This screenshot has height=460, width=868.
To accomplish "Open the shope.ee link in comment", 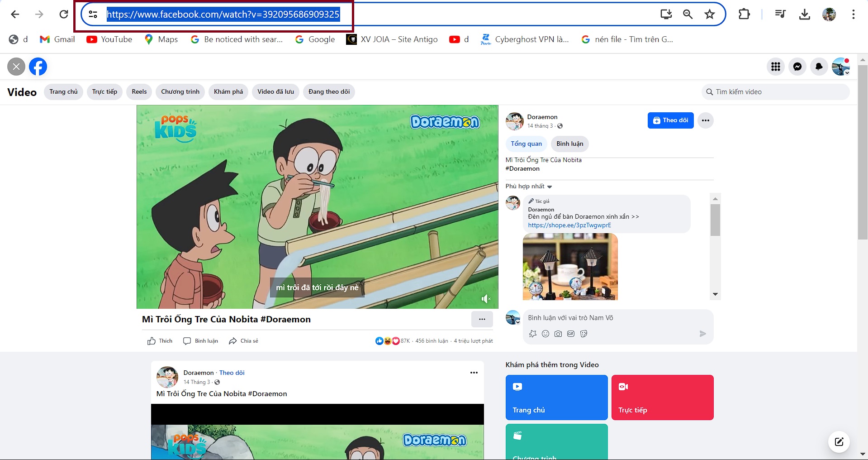I will 569,225.
